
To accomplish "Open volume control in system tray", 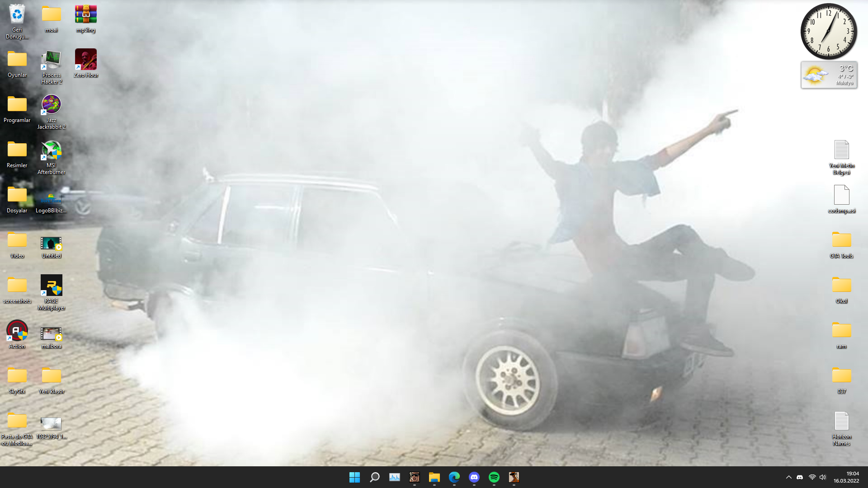I will click(823, 477).
